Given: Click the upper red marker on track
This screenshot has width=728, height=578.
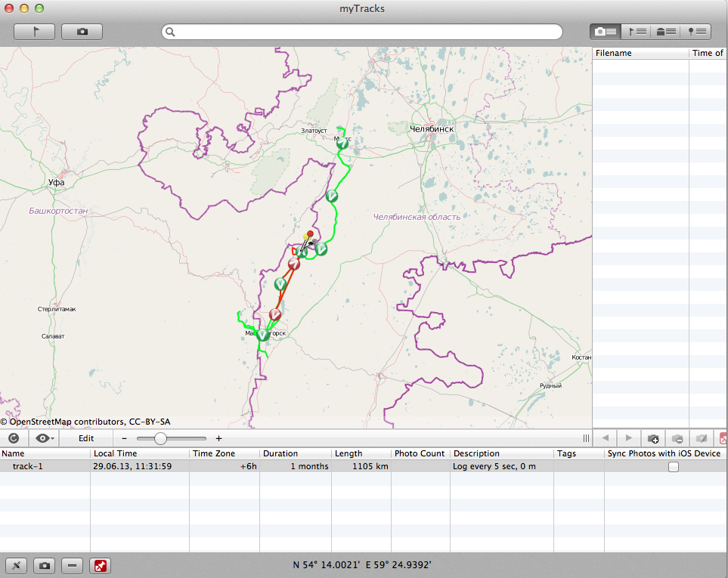Looking at the screenshot, I should pos(293,264).
